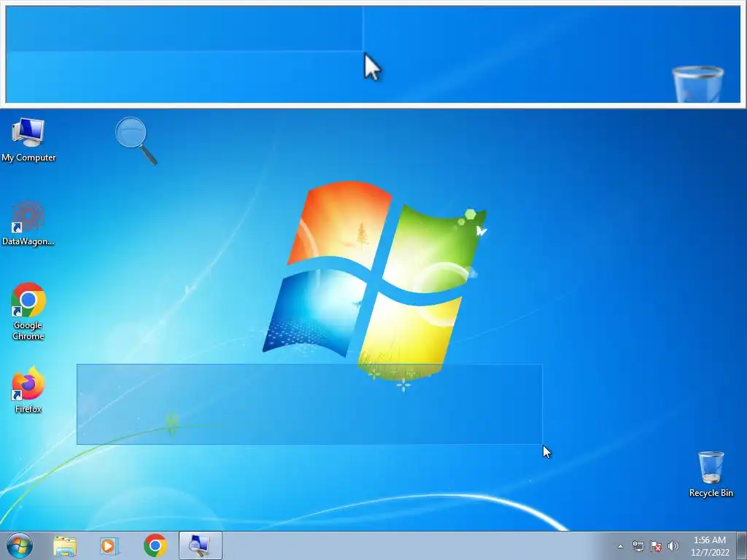
Task: Open the My Computer desktop icon
Action: pos(28,139)
